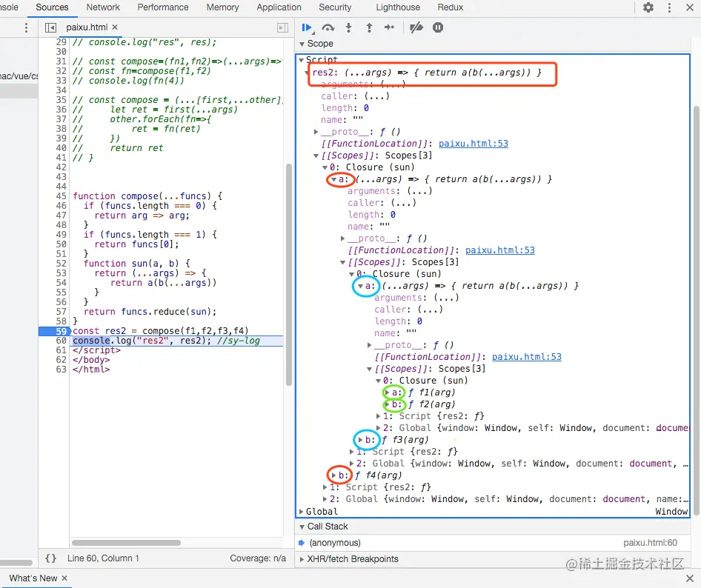Viewport: 701px width, 588px height.
Task: Step into next function call
Action: pos(349,27)
